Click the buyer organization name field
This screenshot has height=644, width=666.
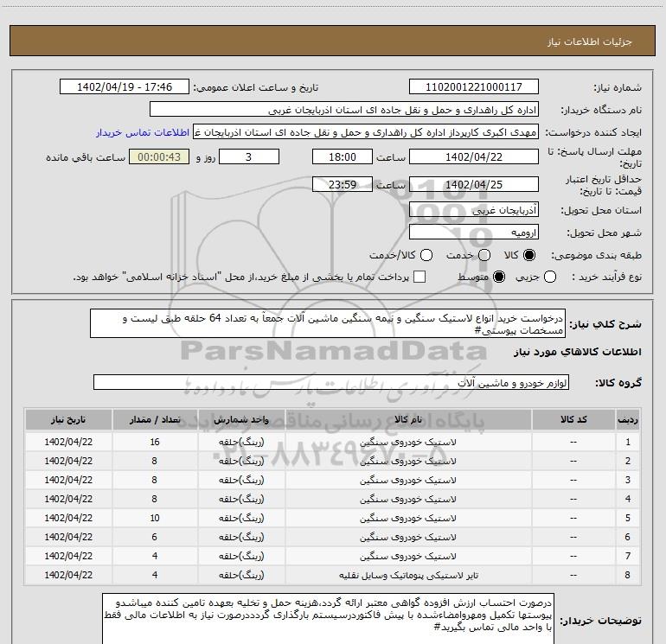pyautogui.click(x=344, y=110)
